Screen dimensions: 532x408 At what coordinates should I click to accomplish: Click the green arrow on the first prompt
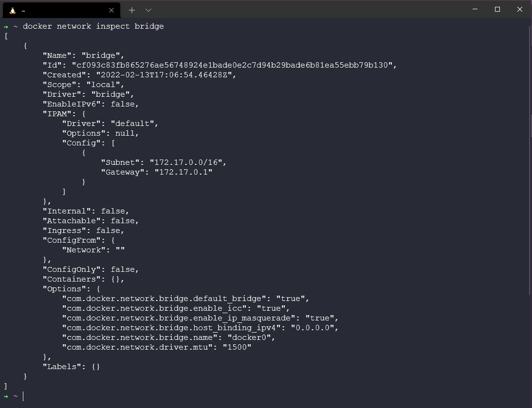[x=6, y=26]
